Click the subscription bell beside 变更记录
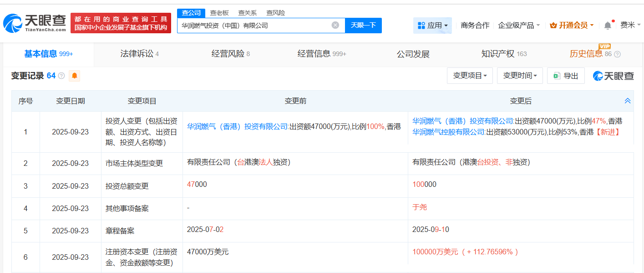 click(73, 76)
